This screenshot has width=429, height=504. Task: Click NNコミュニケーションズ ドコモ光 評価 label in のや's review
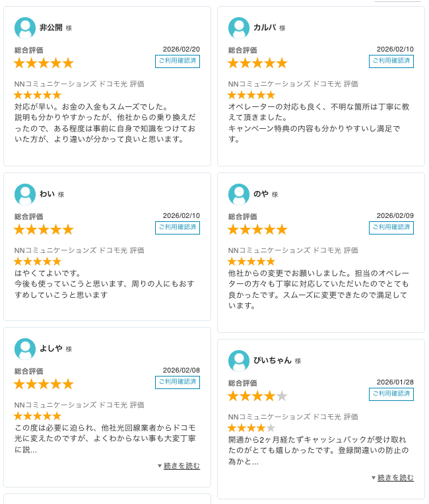click(293, 250)
